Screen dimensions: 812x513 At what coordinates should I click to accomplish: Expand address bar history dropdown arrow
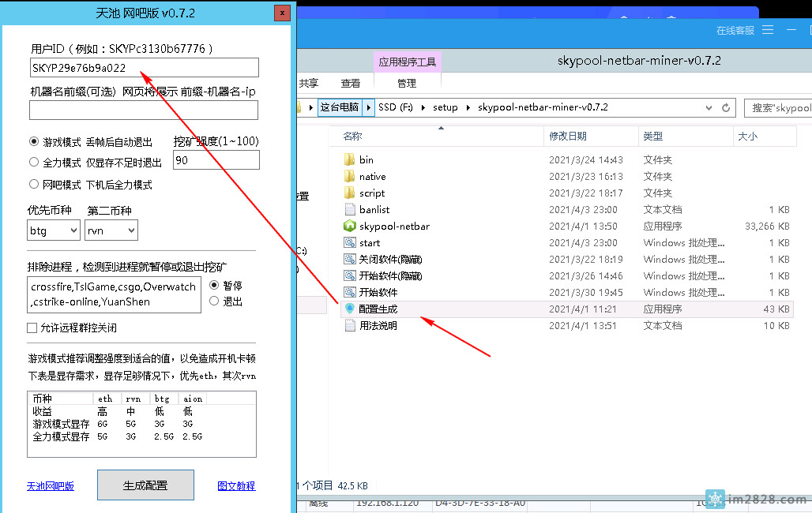(709, 107)
